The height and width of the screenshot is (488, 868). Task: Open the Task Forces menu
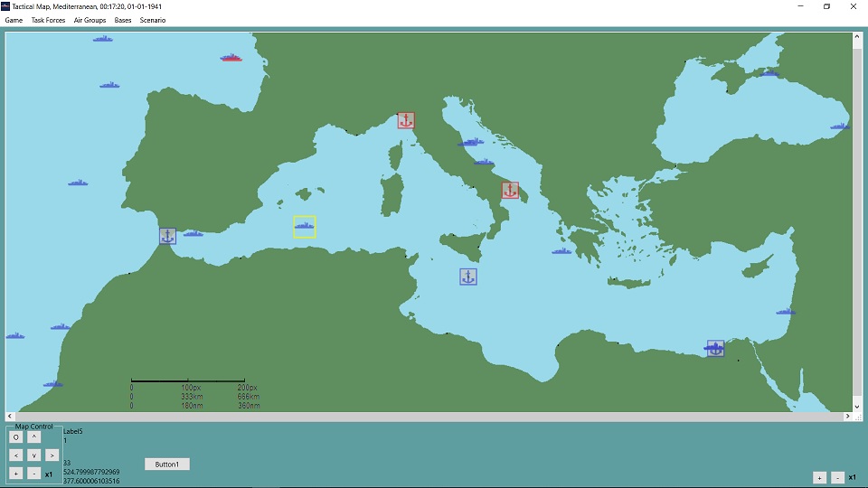point(48,20)
